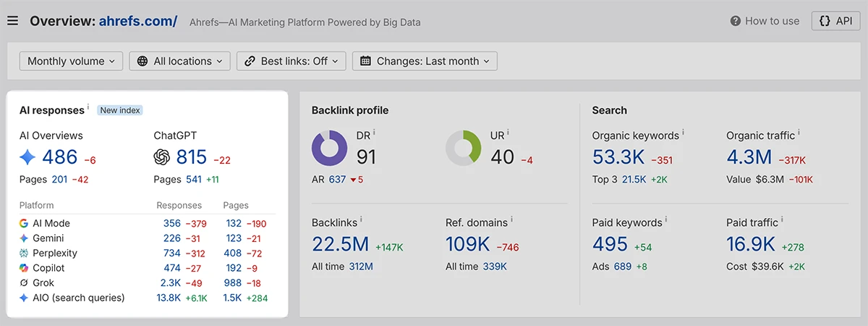Open the 22.5M backlinks count
The width and height of the screenshot is (868, 326).
coord(341,244)
